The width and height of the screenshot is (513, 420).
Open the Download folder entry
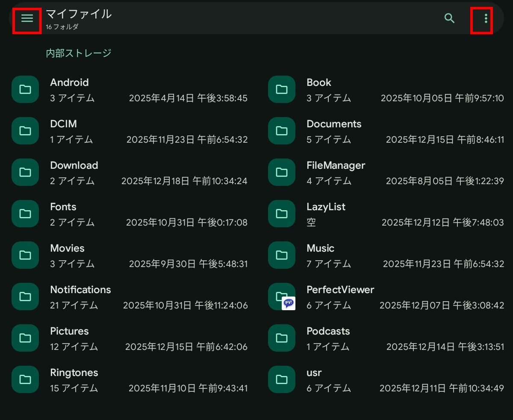pyautogui.click(x=74, y=165)
